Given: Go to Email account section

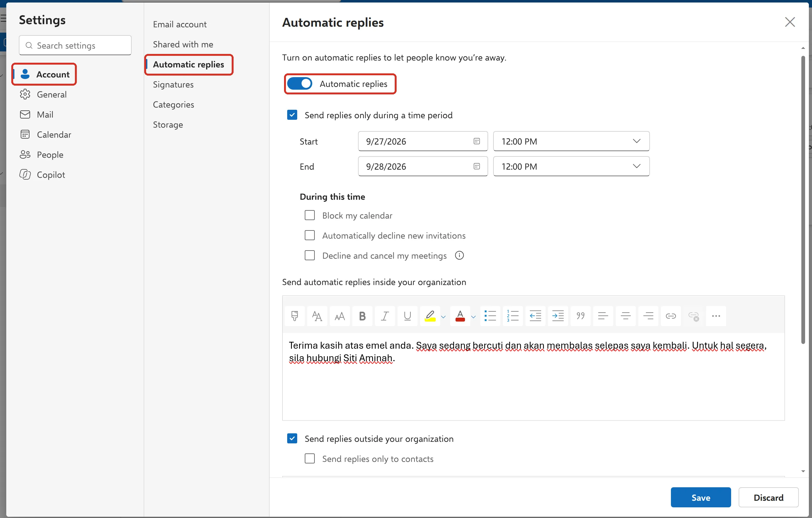Looking at the screenshot, I should click(x=180, y=24).
